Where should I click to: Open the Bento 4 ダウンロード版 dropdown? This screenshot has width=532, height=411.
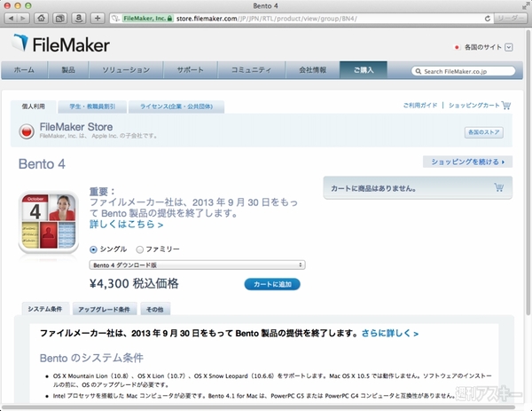pos(197,265)
